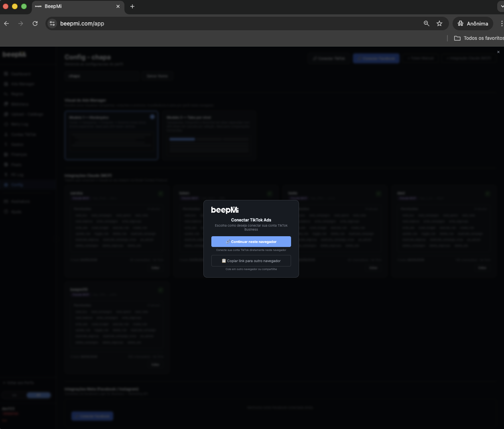The height and width of the screenshot is (429, 504).
Task: Click the Conectar TikTok Ads heading
Action: click(251, 220)
